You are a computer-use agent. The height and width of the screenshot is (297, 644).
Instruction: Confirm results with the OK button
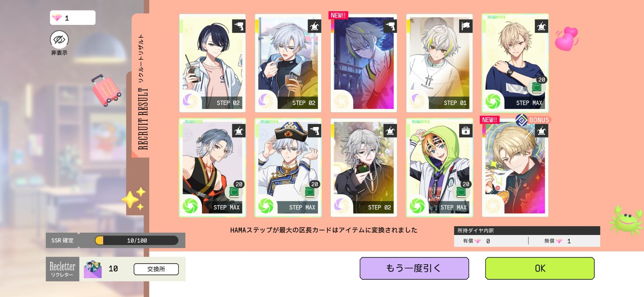coord(540,268)
